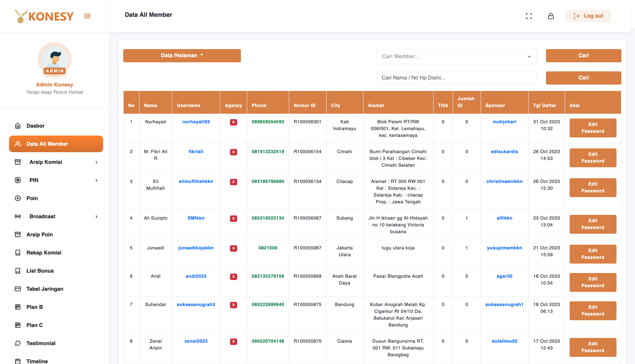Open the Tabel Jaringan menu item
635x364 pixels.
(56, 289)
